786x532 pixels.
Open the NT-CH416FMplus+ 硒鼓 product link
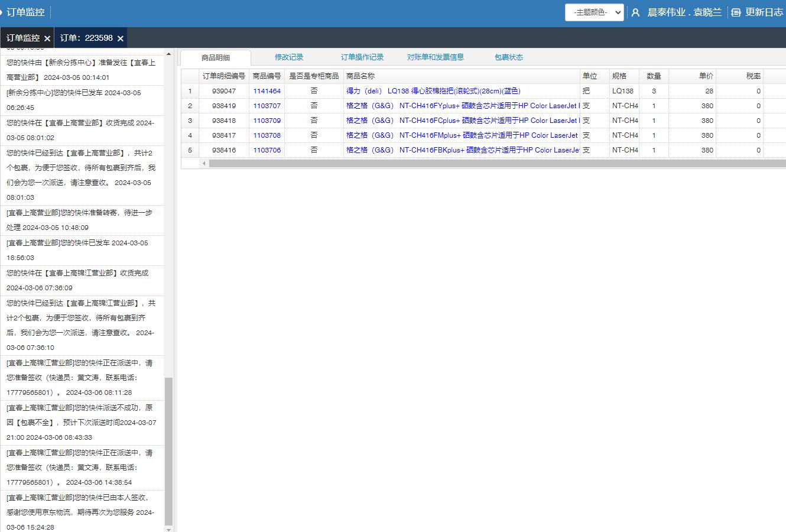point(463,135)
